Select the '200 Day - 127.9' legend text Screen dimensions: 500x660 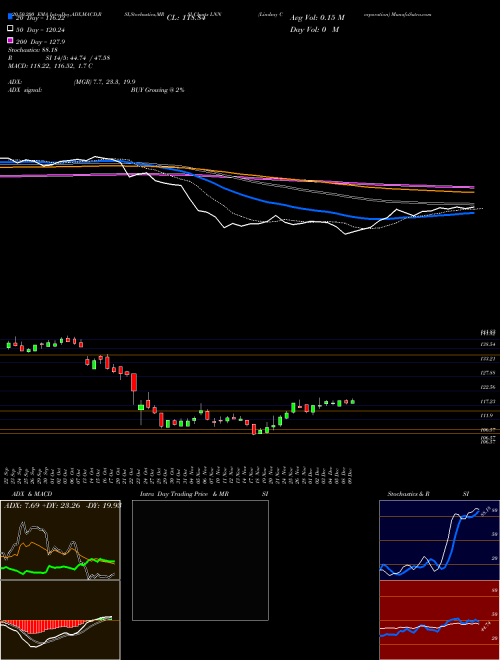40,42
